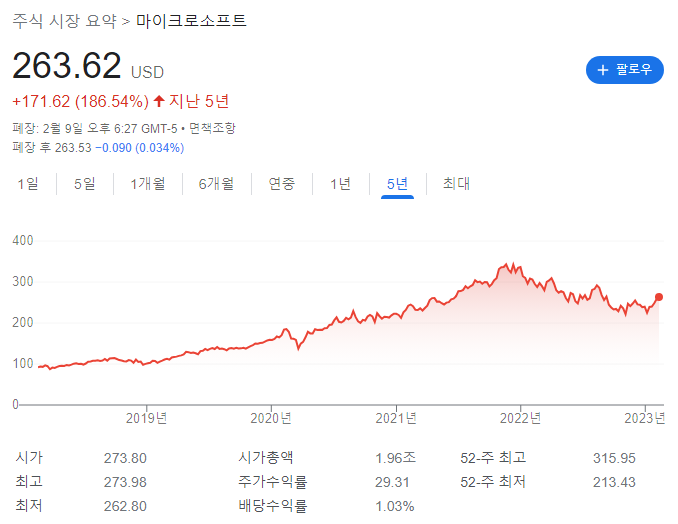
Task: Click the 2022년 axis label
Action: click(521, 418)
